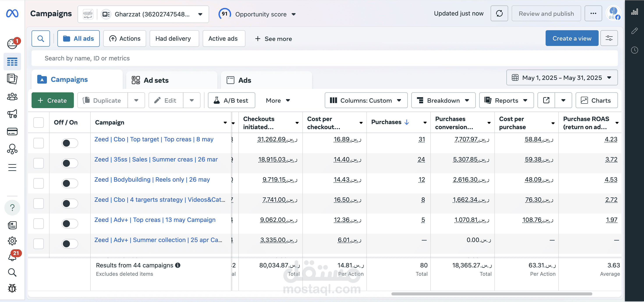
Task: Open the date range May 2025 dropdown
Action: [562, 78]
